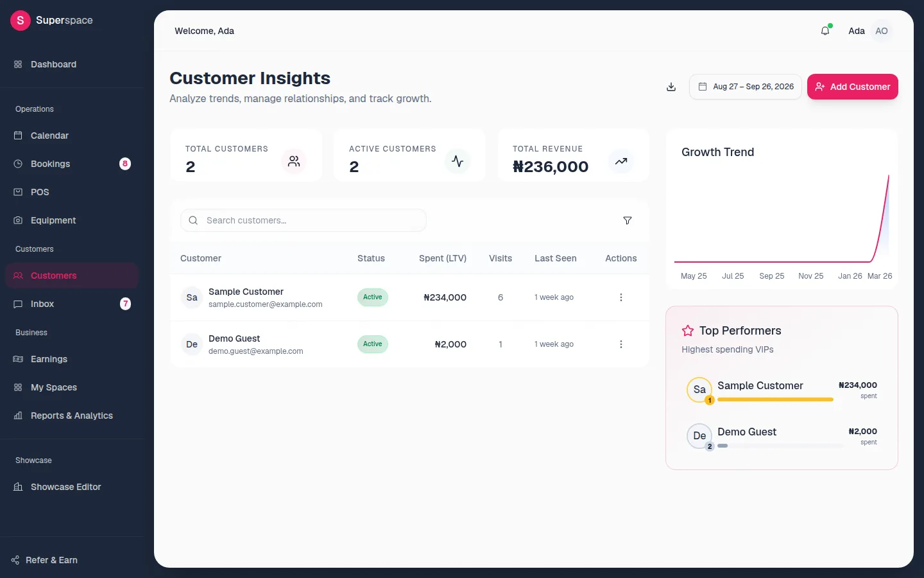Open the Inbox page
The width and height of the screenshot is (924, 578).
pyautogui.click(x=72, y=304)
